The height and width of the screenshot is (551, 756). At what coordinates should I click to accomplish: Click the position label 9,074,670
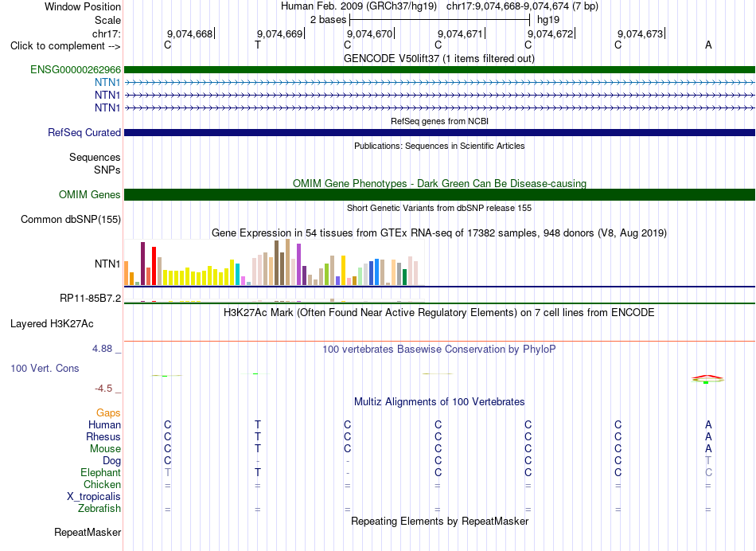(x=369, y=33)
